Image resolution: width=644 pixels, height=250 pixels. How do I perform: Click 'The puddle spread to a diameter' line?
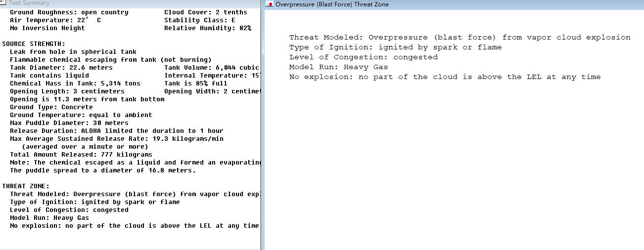pos(103,170)
